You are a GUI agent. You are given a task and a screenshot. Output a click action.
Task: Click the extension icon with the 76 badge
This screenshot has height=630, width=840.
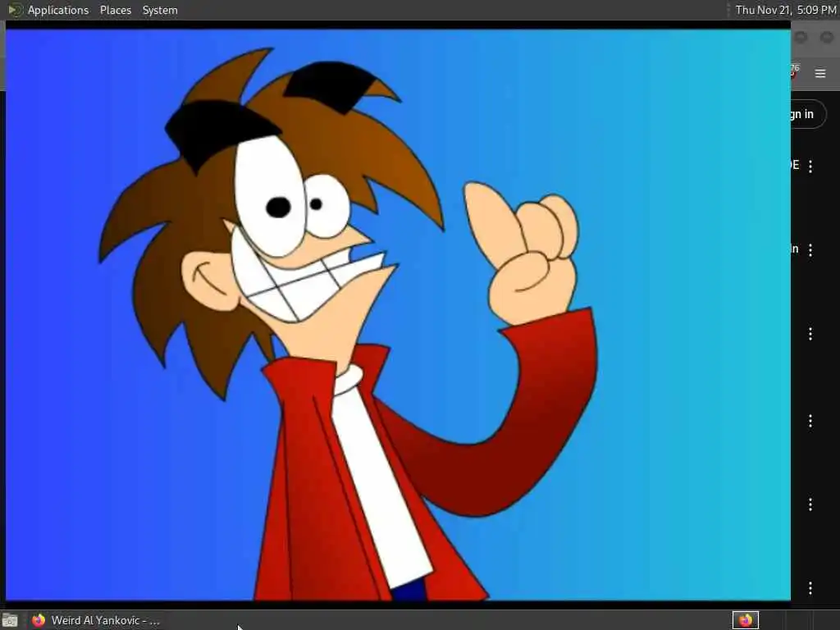[794, 71]
